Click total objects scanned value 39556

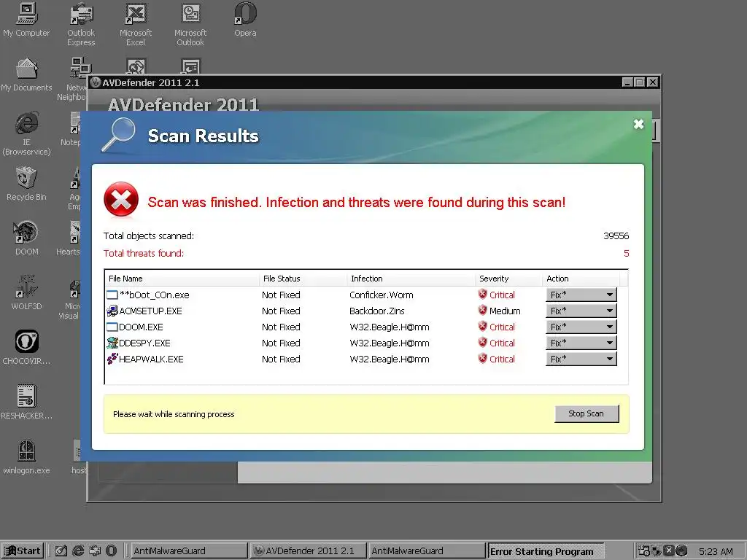(616, 236)
